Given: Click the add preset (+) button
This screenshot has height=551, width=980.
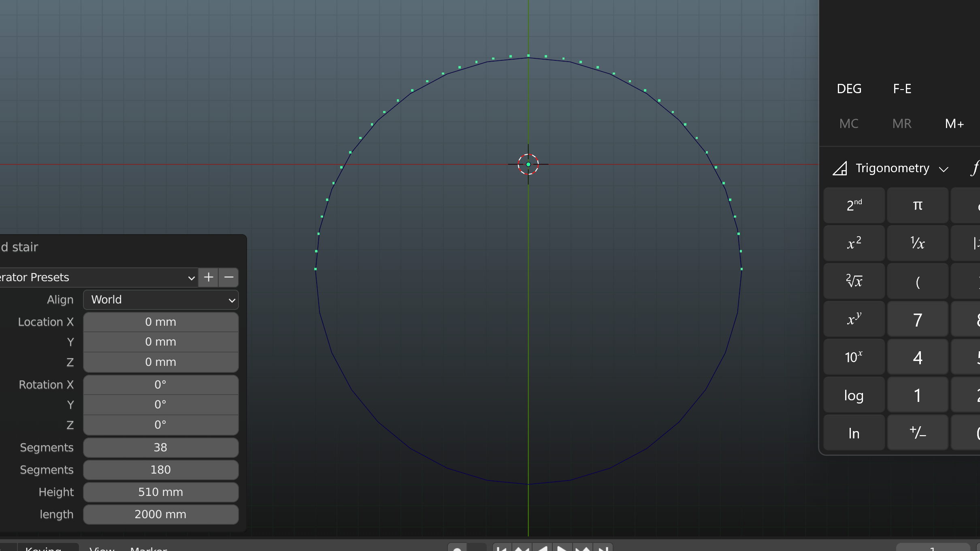Looking at the screenshot, I should (x=209, y=277).
